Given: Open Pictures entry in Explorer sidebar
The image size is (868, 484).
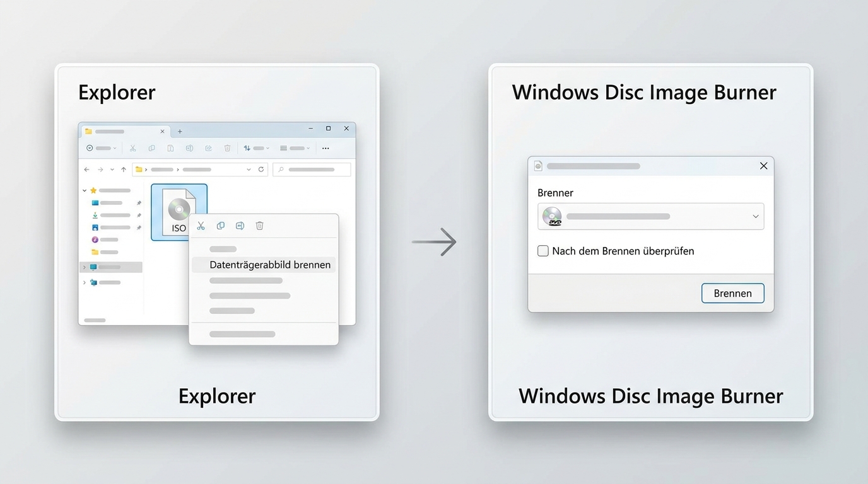Looking at the screenshot, I should [x=111, y=227].
